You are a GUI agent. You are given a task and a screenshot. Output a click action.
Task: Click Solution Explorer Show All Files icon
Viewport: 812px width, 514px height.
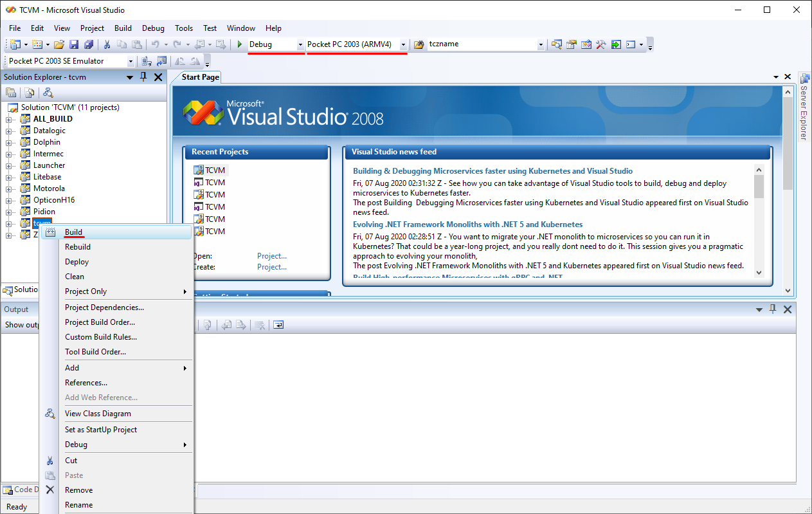click(30, 93)
